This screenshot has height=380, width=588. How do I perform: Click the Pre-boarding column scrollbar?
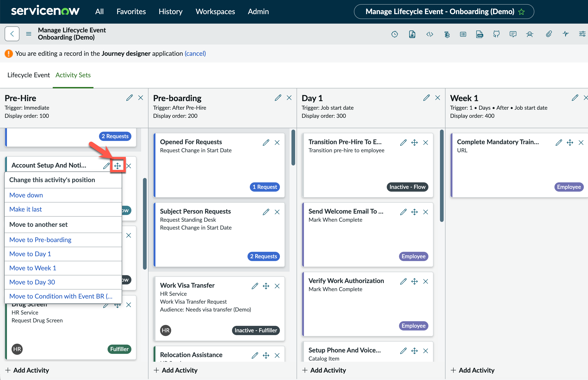coord(293,148)
